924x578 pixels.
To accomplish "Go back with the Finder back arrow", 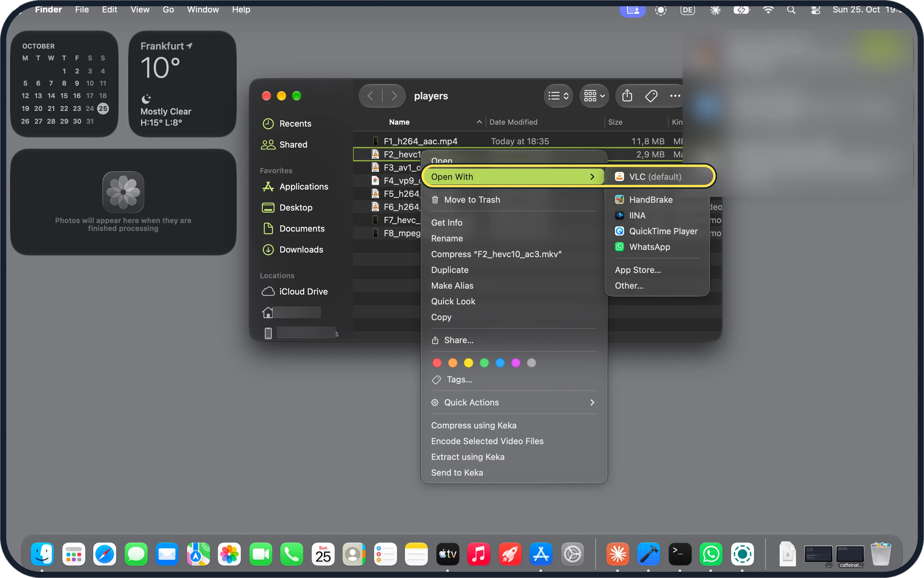I will 370,95.
